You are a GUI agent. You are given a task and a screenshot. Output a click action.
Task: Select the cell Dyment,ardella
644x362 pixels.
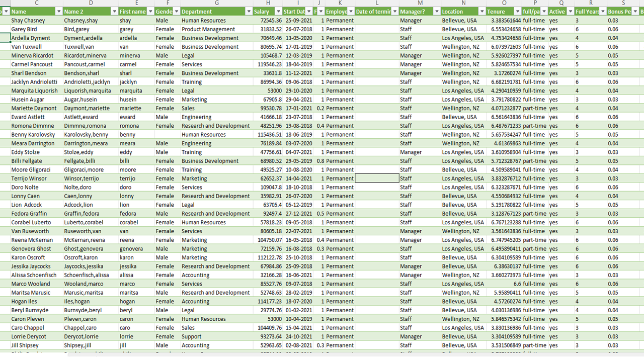(x=91, y=38)
